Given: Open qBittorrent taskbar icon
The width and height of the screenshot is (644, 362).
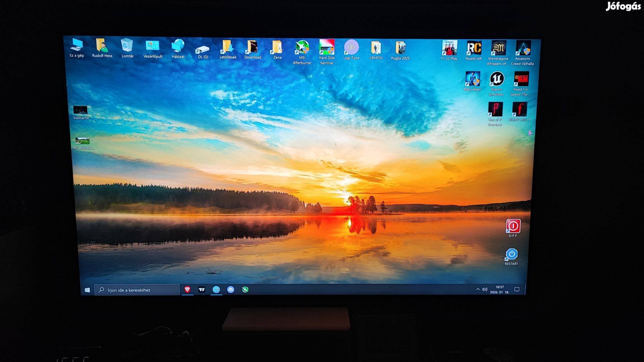Looking at the screenshot, I should 216,290.
